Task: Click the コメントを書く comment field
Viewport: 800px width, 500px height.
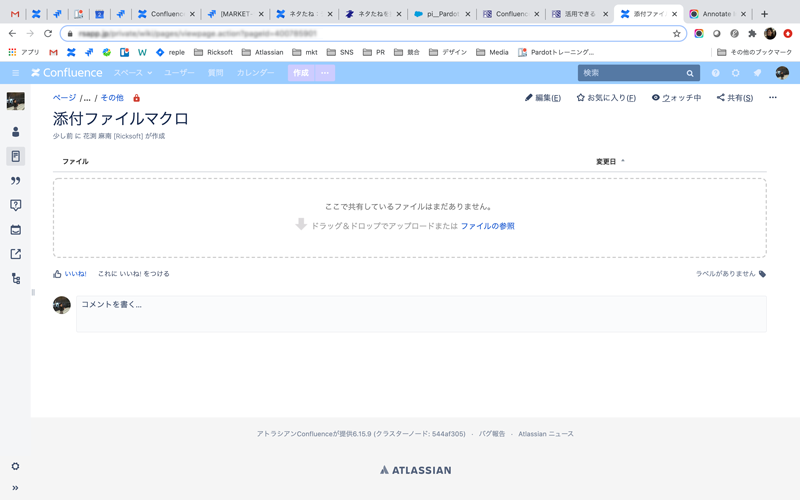Action: 421,313
